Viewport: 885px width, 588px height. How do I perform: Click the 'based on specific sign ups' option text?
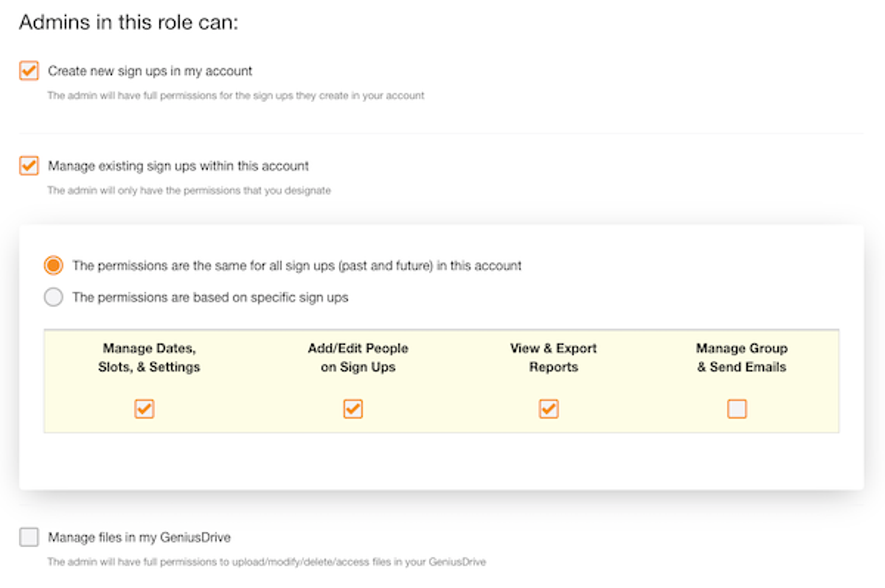210,297
